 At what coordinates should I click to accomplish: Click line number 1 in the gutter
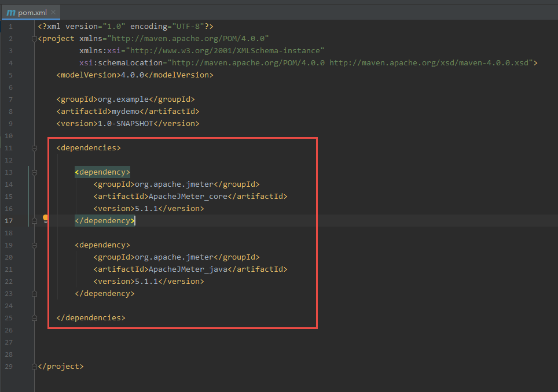tap(10, 27)
